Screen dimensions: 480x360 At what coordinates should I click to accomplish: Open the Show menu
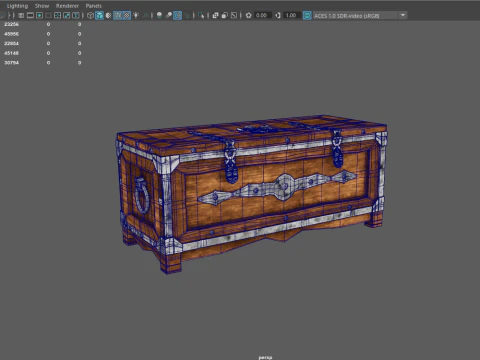point(42,6)
